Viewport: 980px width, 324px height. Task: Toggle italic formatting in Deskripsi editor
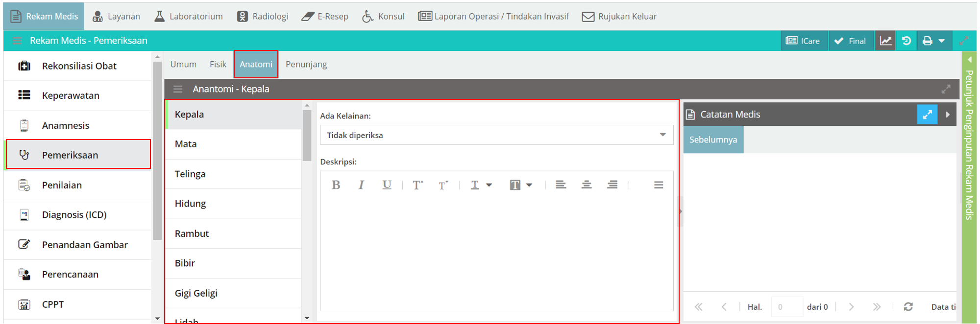361,185
